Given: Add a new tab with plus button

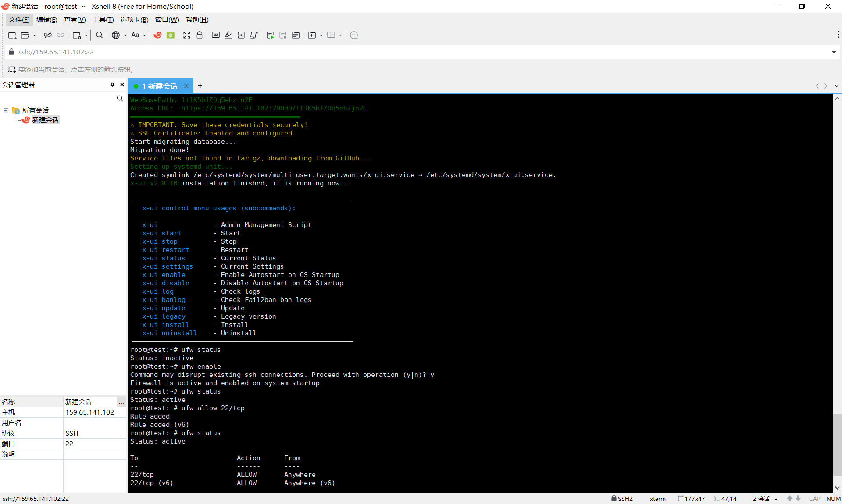Looking at the screenshot, I should coord(200,86).
